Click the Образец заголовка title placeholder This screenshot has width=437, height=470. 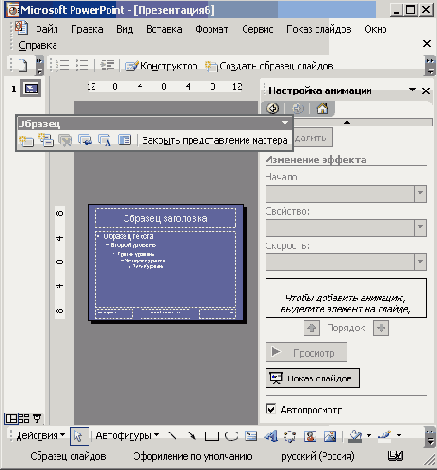[165, 218]
